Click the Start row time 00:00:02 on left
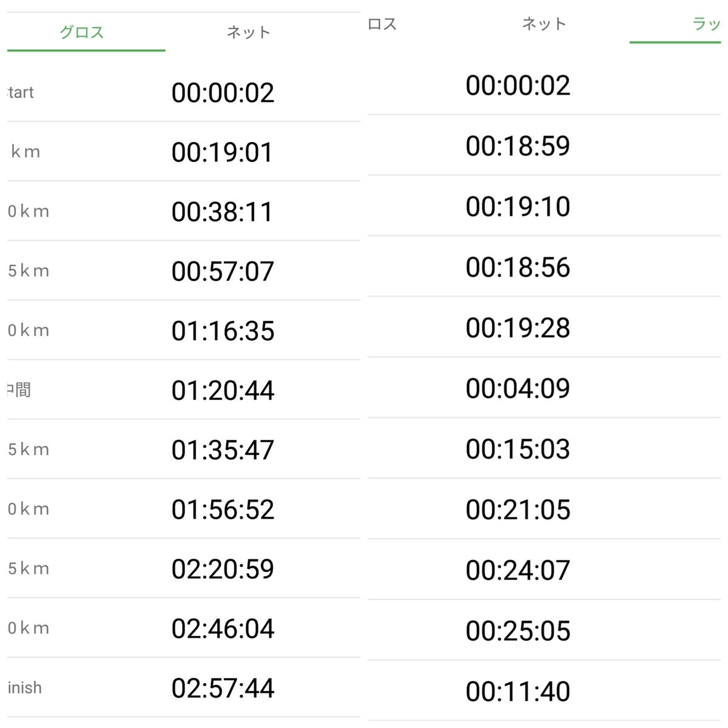 tap(223, 93)
